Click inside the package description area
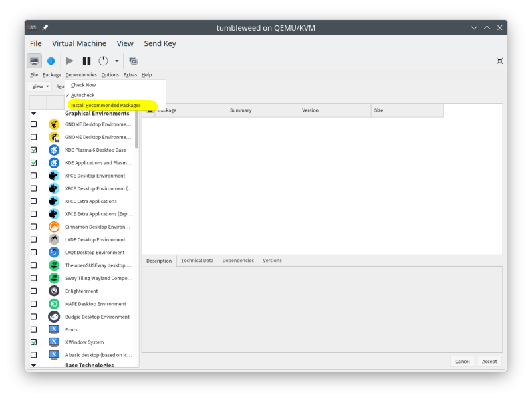 coord(322,309)
